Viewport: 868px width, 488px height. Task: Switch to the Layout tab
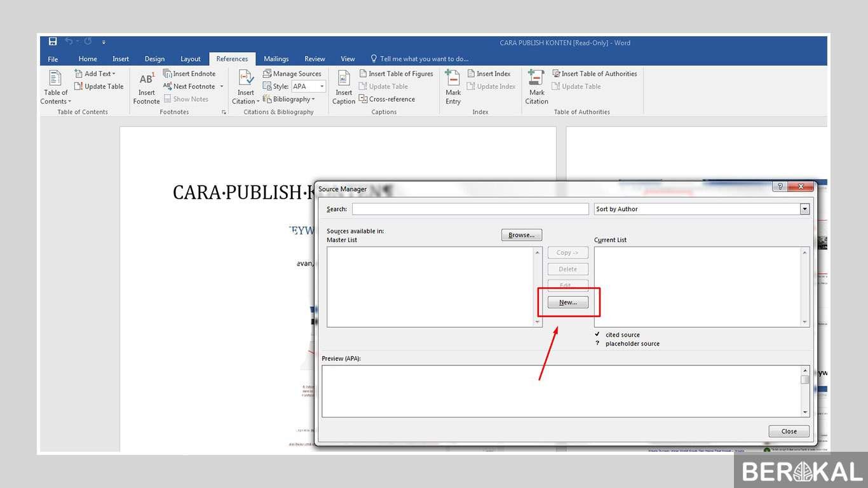pos(191,59)
